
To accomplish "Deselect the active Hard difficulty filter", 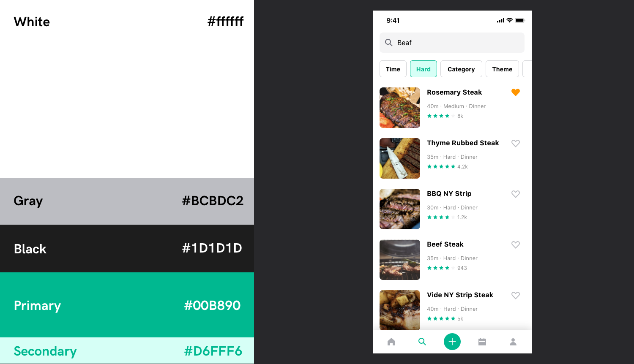I will 424,69.
